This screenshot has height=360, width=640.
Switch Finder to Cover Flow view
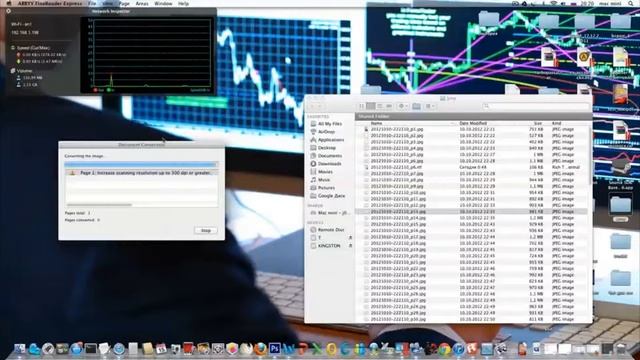389,106
